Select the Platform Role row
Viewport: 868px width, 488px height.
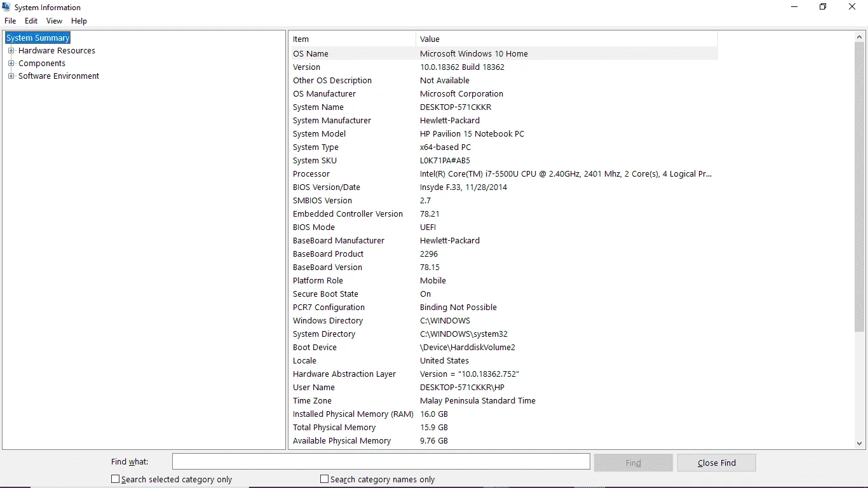pos(505,281)
